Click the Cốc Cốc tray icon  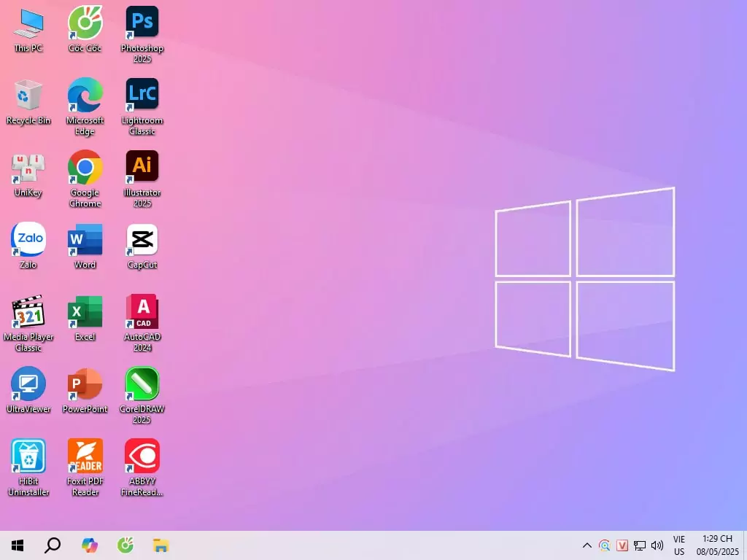pyautogui.click(x=605, y=545)
